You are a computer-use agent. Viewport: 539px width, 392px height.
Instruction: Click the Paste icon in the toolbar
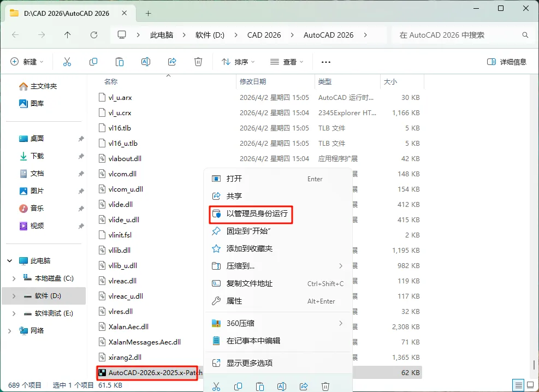pos(119,62)
